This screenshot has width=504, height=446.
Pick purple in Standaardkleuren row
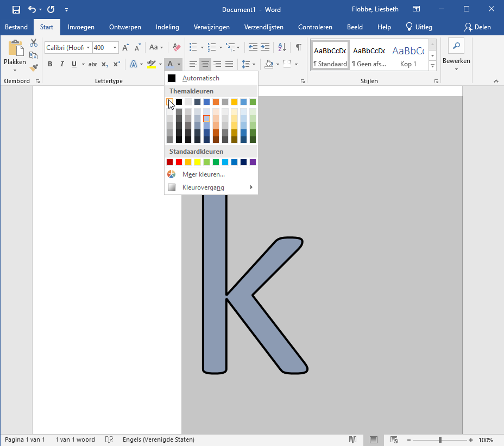click(x=253, y=162)
